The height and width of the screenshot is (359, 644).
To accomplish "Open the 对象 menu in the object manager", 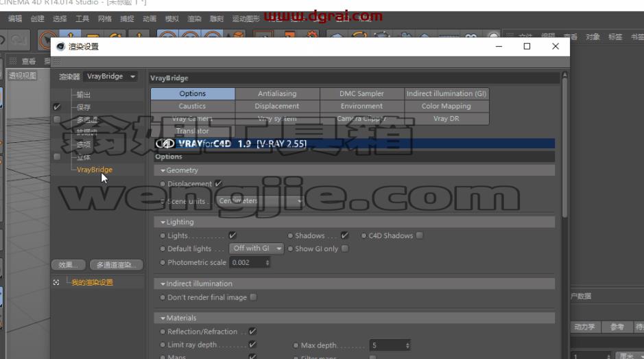I will (x=593, y=36).
